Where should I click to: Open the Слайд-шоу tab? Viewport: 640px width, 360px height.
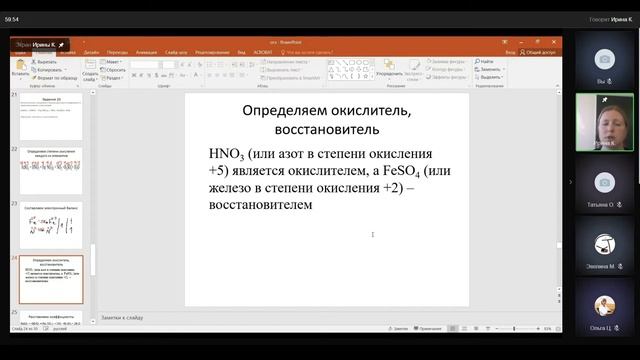pyautogui.click(x=176, y=52)
